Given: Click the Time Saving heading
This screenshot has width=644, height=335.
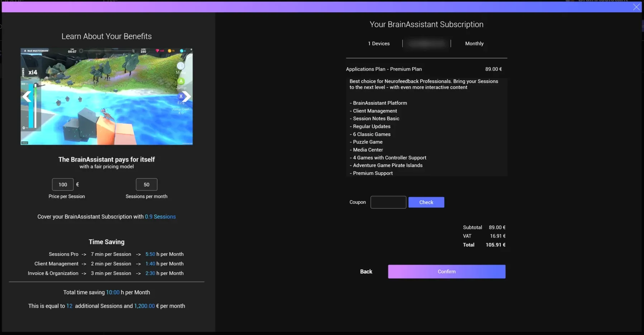Looking at the screenshot, I should (106, 242).
